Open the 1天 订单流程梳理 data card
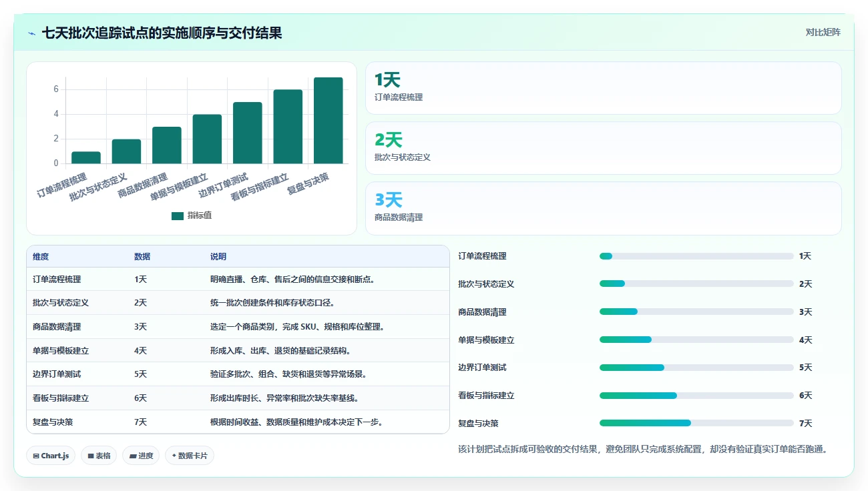868x491 pixels. click(x=604, y=88)
